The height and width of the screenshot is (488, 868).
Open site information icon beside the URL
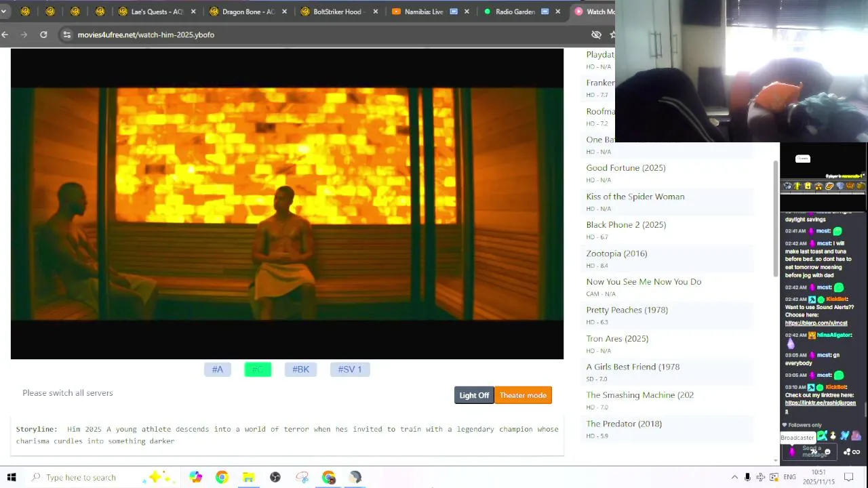point(66,35)
